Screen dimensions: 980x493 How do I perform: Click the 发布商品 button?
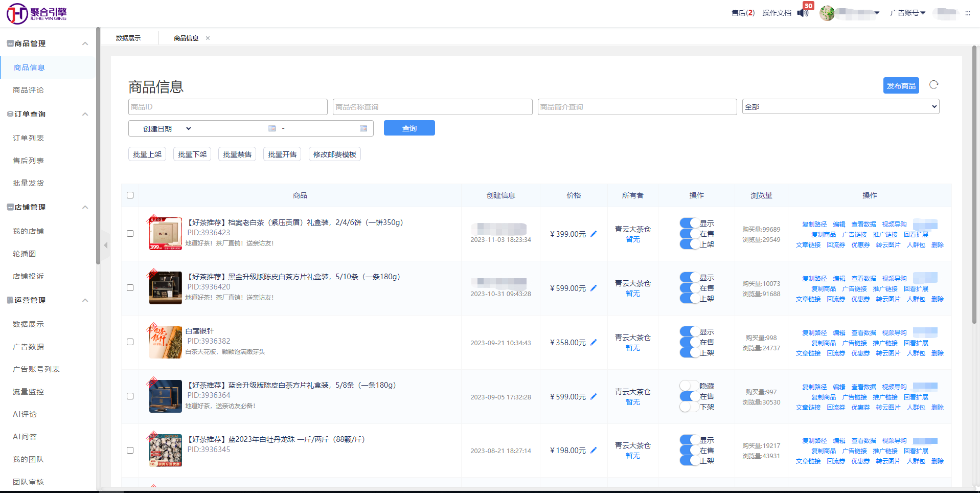click(x=901, y=86)
